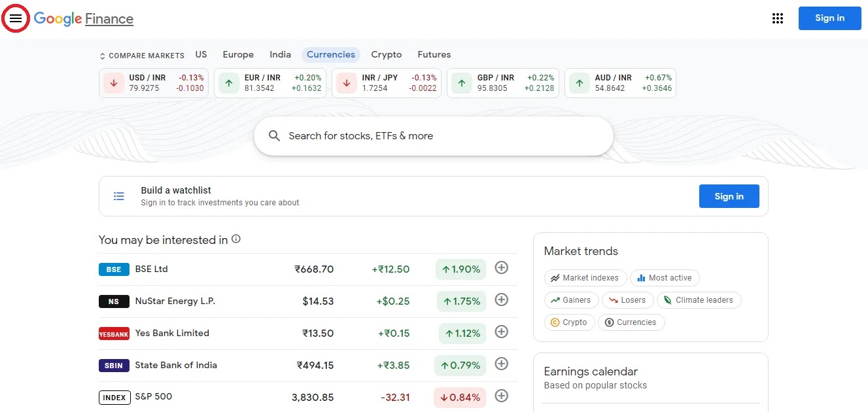Image resolution: width=868 pixels, height=412 pixels.
Task: Click the 0.84% change badge for S&P 500
Action: [x=460, y=398]
